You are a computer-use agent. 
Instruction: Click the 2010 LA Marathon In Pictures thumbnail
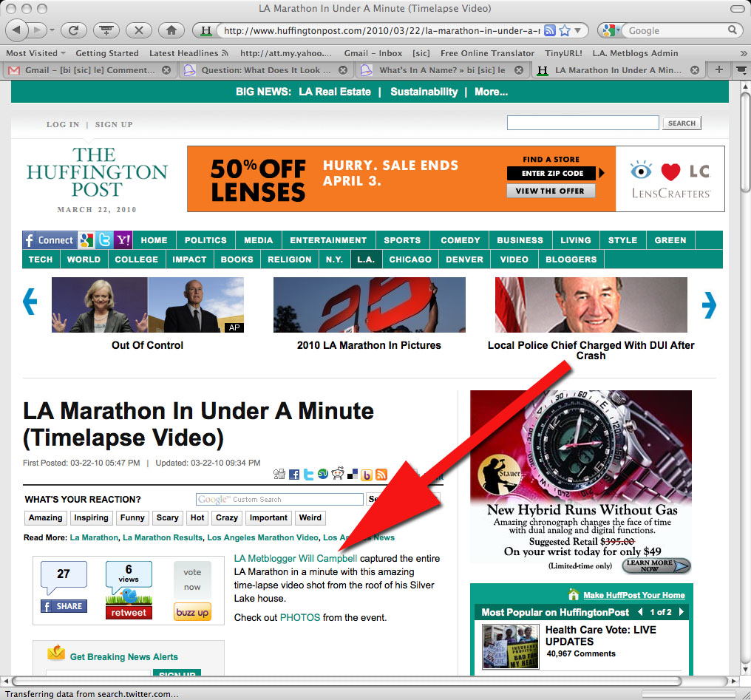click(x=370, y=305)
